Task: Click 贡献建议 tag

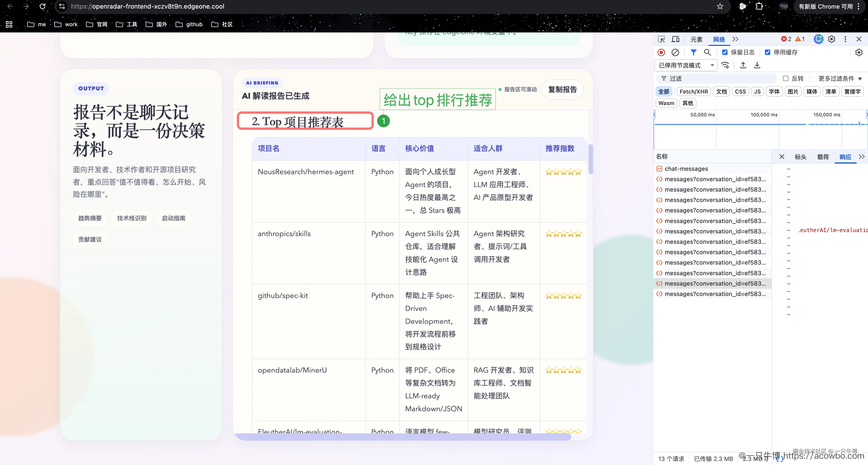Action: [90, 240]
